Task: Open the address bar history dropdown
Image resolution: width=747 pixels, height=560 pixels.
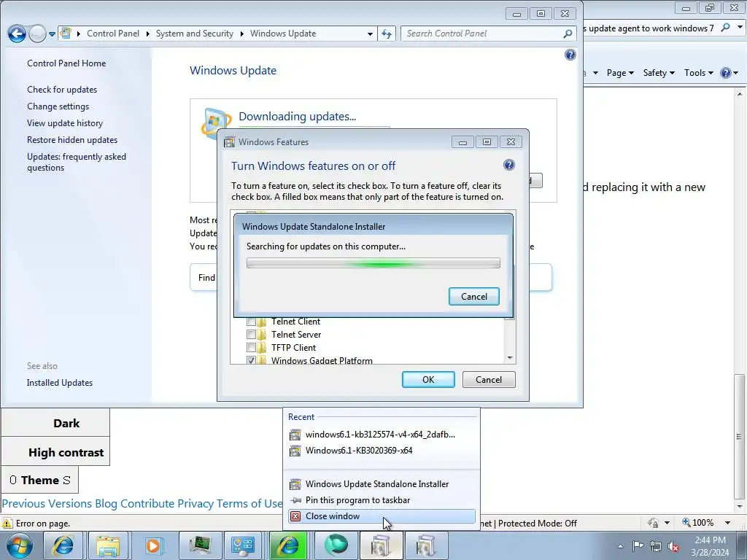Action: point(370,34)
